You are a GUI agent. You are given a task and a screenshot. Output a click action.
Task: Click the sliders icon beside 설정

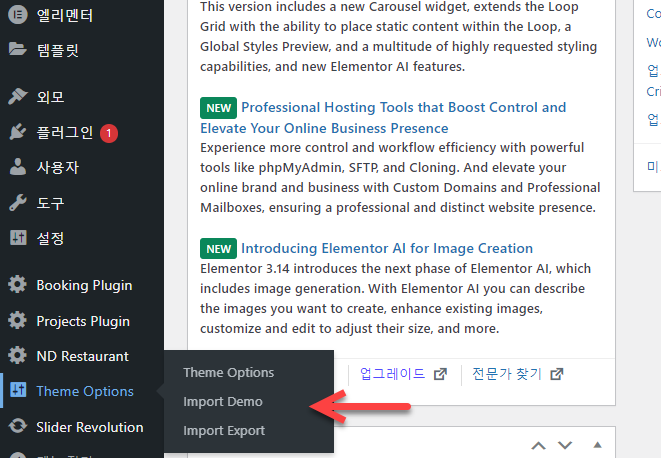coord(18,238)
